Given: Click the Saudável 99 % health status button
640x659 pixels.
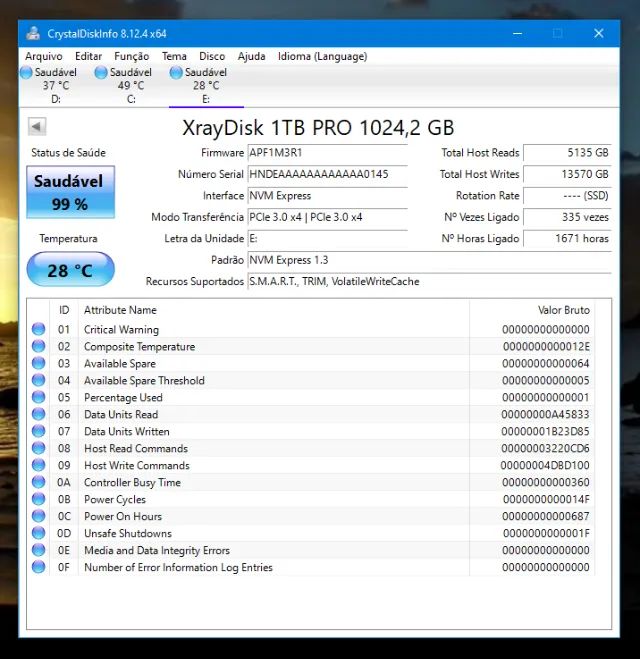Looking at the screenshot, I should tap(71, 192).
